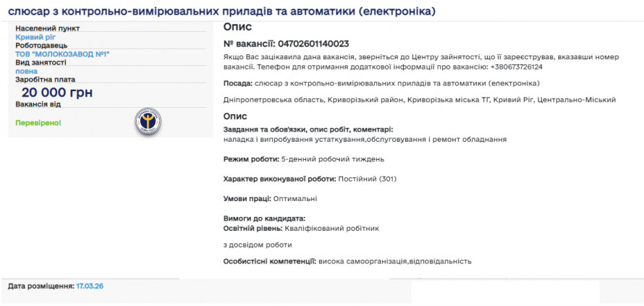Image resolution: width=644 pixels, height=306 pixels.
Task: Click the Вакансія від label
Action: (x=38, y=104)
